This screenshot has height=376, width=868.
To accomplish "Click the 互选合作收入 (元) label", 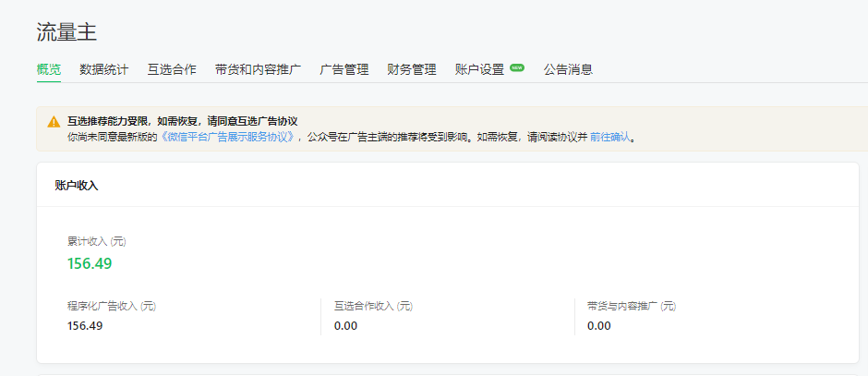I will [374, 306].
